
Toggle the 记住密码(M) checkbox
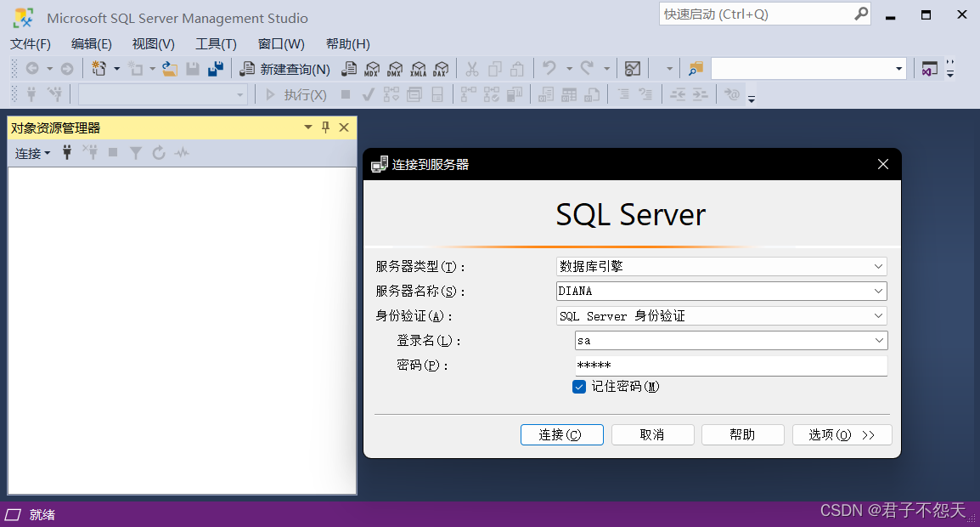click(579, 387)
